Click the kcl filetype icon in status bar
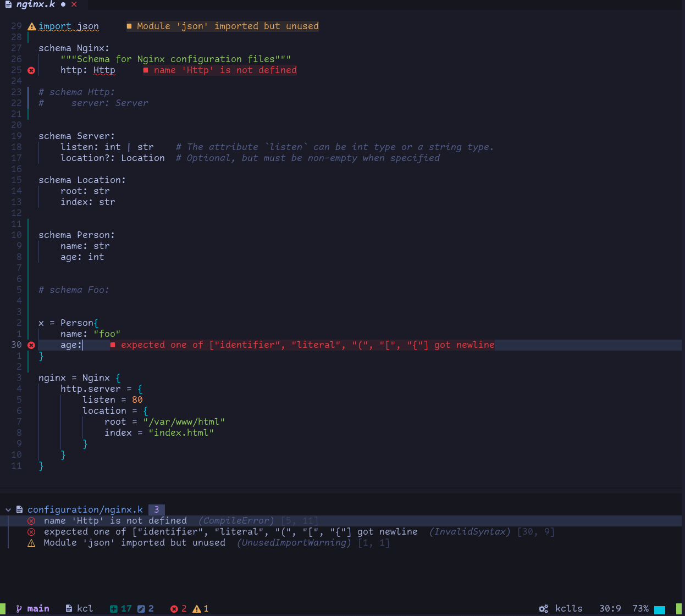 [69, 609]
